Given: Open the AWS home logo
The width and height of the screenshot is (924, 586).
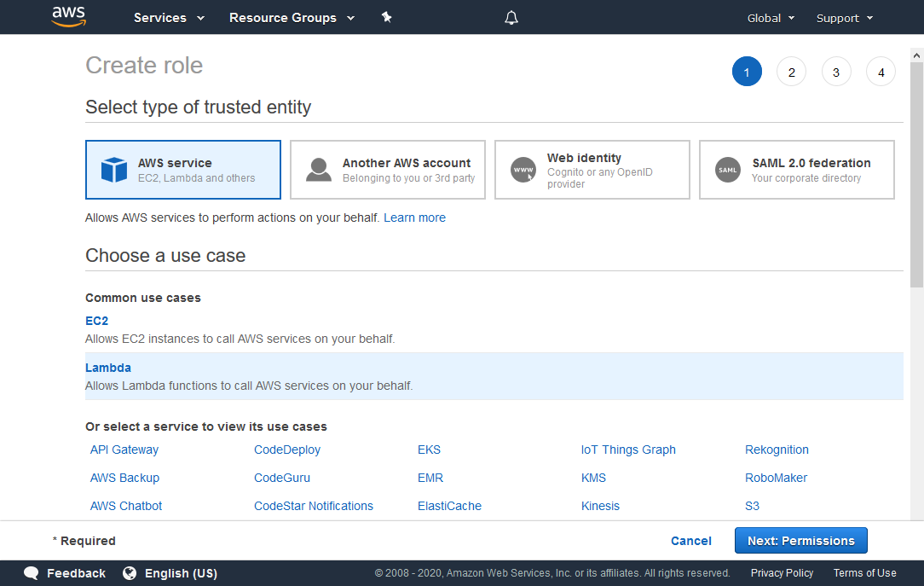Looking at the screenshot, I should [x=69, y=16].
